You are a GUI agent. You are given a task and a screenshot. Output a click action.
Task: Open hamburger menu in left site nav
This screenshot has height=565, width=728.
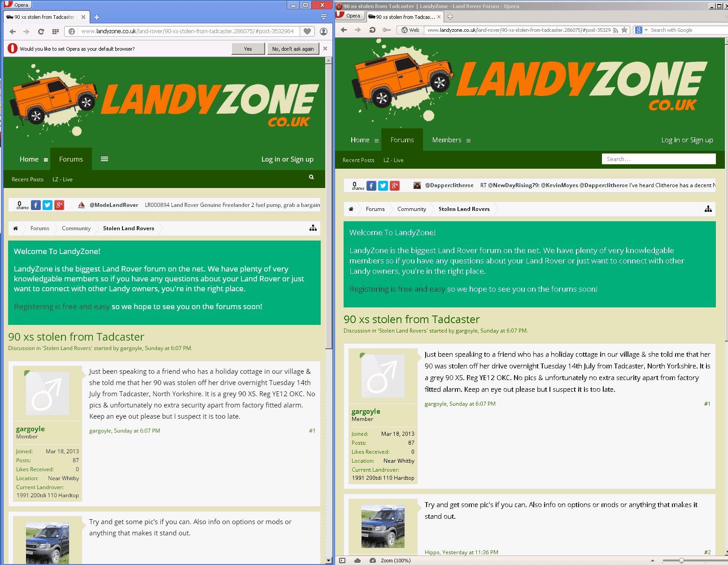pos(105,159)
